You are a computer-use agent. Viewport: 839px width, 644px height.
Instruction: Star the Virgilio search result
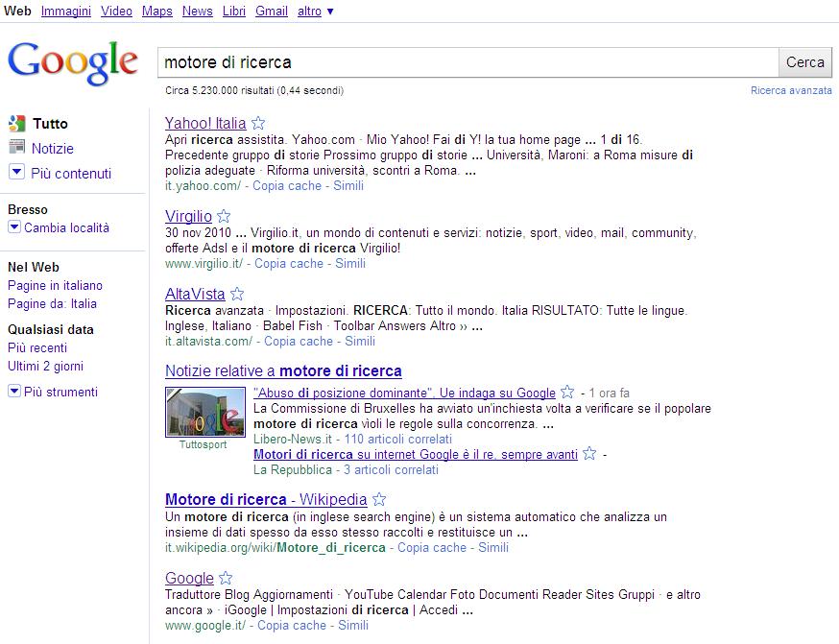[x=224, y=216]
